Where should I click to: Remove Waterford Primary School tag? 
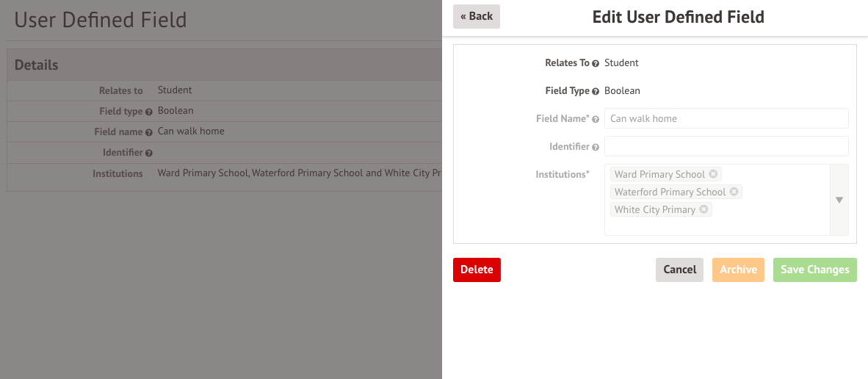[x=734, y=192]
